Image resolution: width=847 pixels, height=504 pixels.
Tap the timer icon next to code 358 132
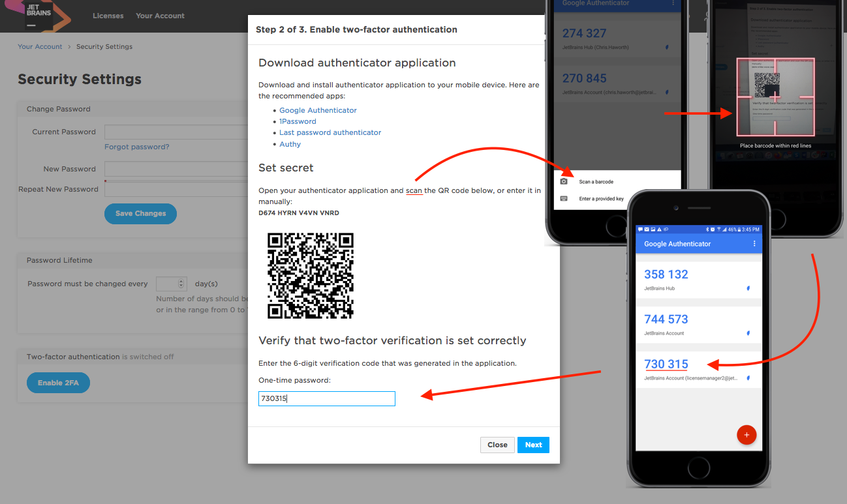(x=748, y=288)
